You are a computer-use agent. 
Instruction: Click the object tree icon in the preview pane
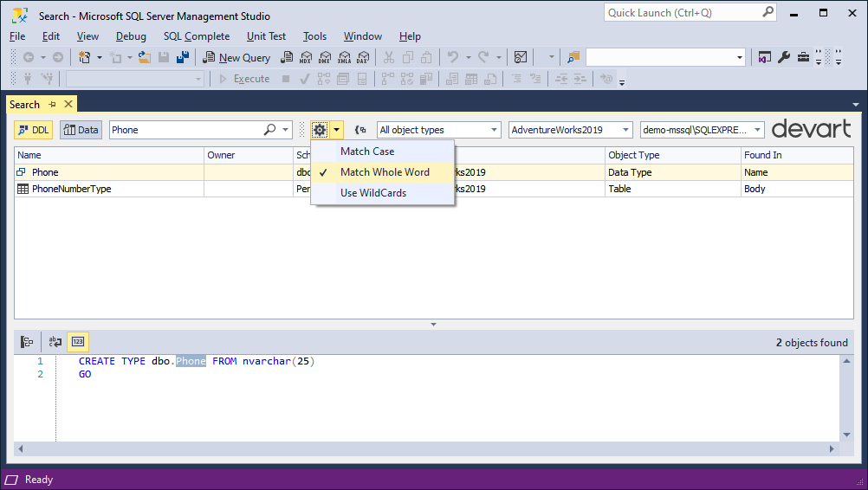[27, 342]
